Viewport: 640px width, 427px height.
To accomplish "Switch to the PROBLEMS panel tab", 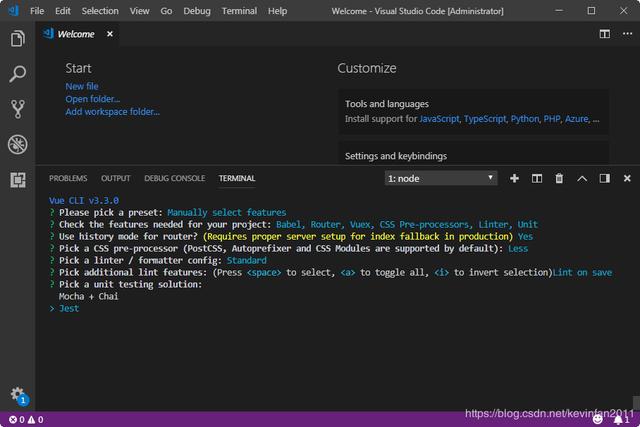I will click(x=68, y=178).
